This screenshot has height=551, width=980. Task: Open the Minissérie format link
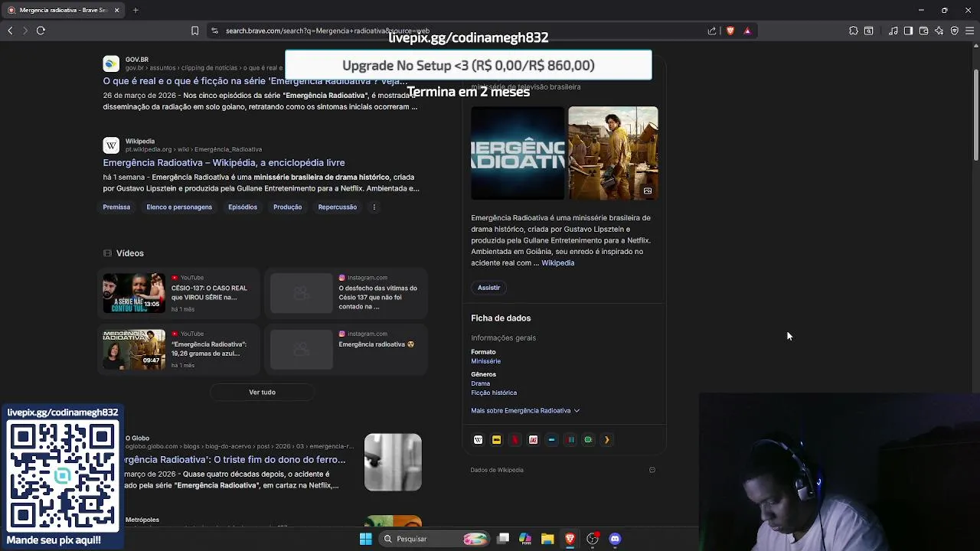coord(485,361)
